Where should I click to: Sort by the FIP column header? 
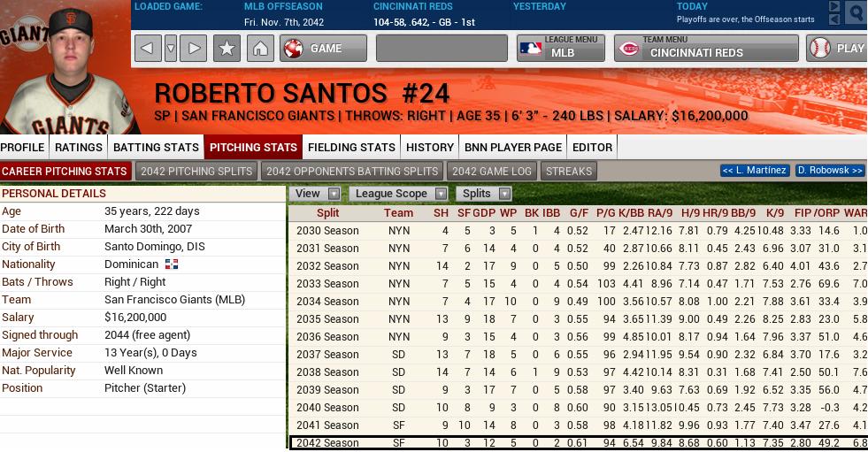803,213
